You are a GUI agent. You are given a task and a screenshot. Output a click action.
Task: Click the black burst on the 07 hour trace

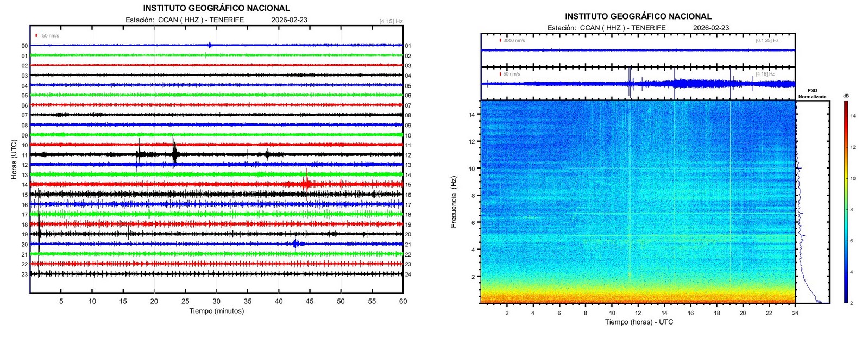61,115
